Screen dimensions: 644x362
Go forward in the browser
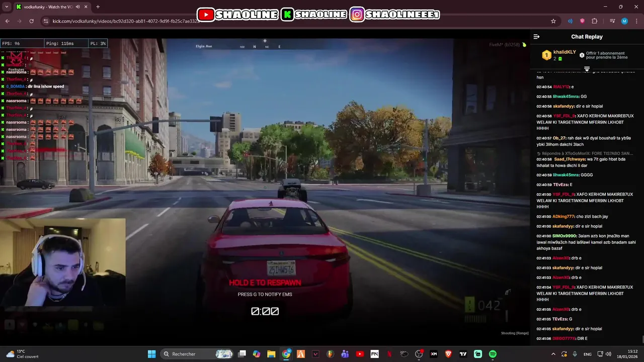19,21
